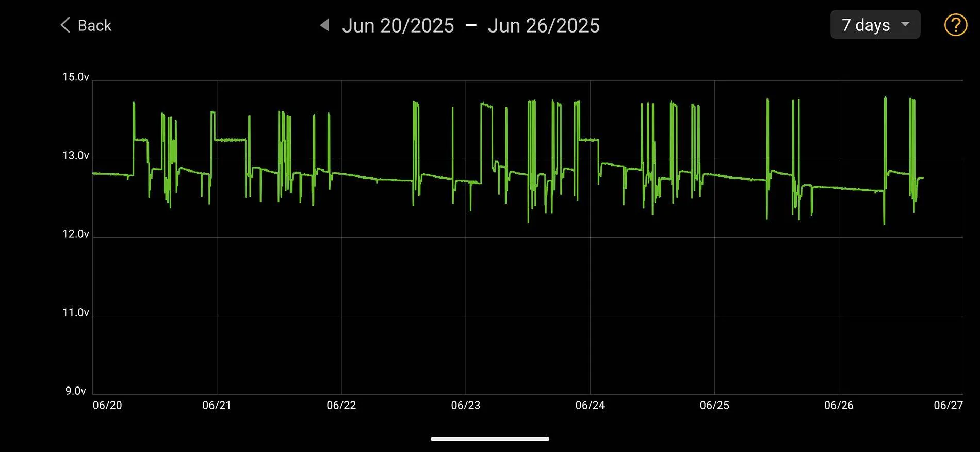980x452 pixels.
Task: Tap the 9.0v voltage axis label
Action: point(75,391)
